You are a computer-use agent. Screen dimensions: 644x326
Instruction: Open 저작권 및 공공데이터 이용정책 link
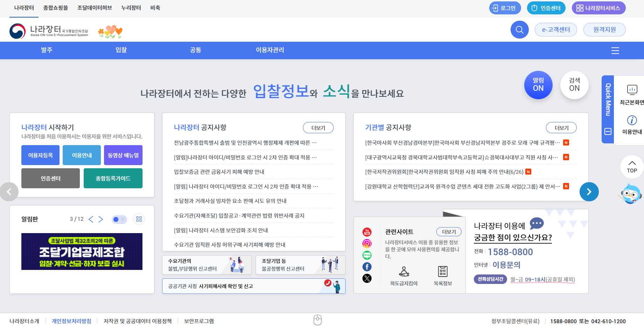(x=138, y=321)
